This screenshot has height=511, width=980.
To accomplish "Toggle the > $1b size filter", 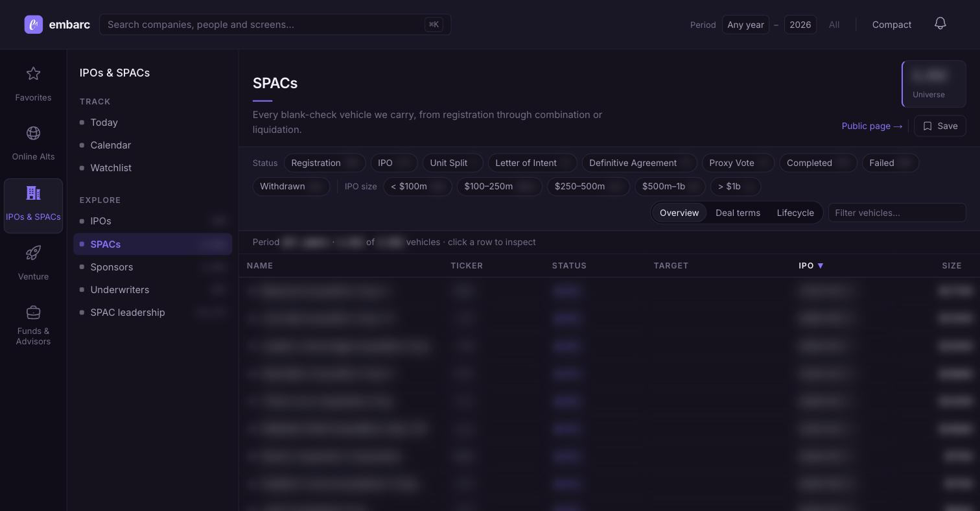I will (x=735, y=186).
